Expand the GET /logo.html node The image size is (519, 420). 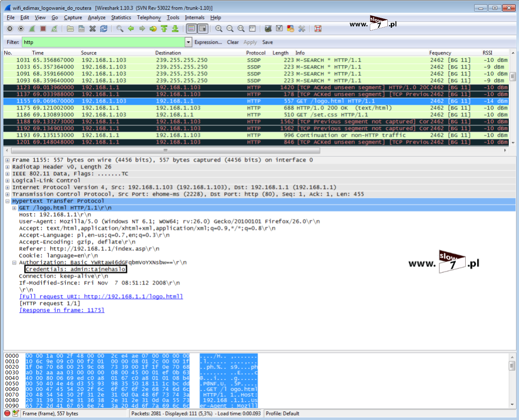coord(14,208)
